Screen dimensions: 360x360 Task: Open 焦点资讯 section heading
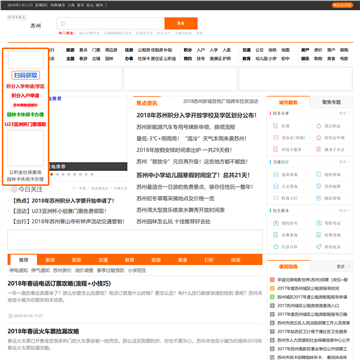tap(147, 103)
